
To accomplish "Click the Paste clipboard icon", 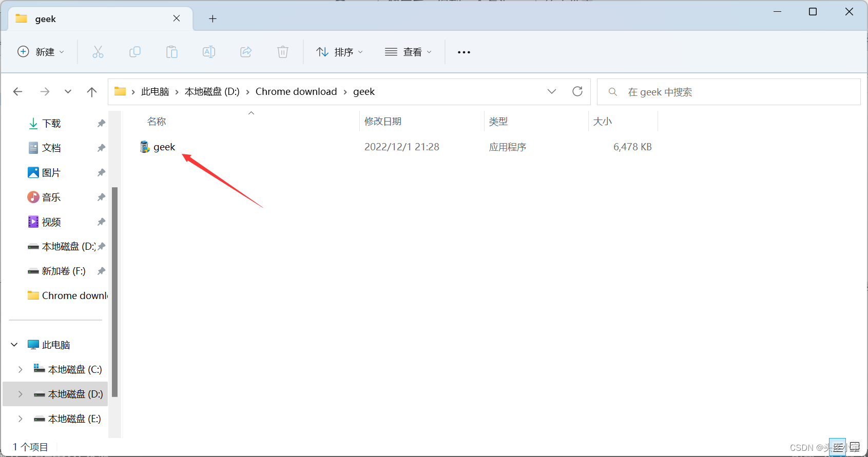I will [x=172, y=52].
